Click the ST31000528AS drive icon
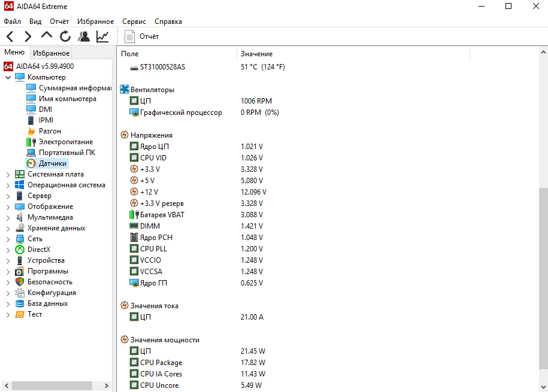548x392 pixels. tap(134, 68)
